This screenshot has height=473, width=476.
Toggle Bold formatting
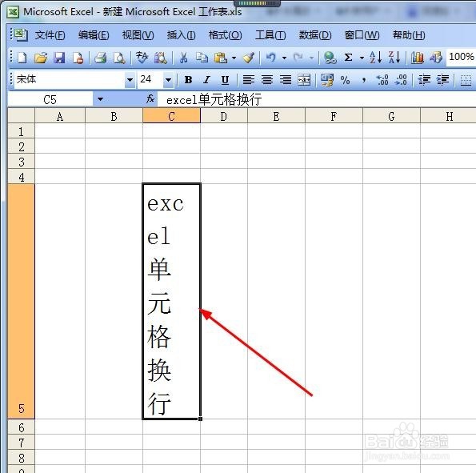tap(188, 80)
